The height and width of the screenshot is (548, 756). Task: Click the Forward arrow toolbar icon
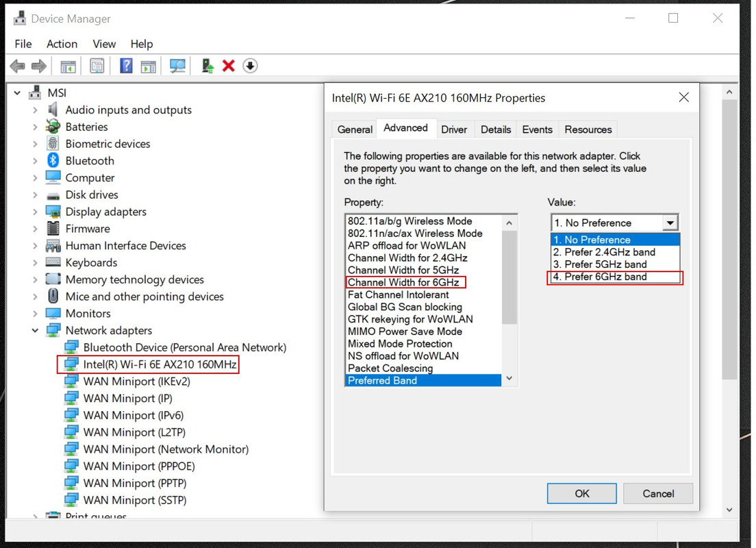click(38, 66)
